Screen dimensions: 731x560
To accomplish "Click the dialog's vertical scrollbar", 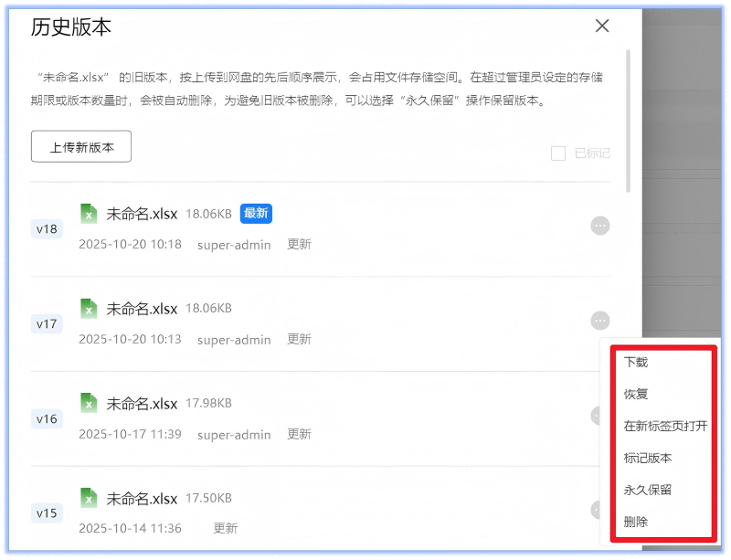I will coord(628,119).
